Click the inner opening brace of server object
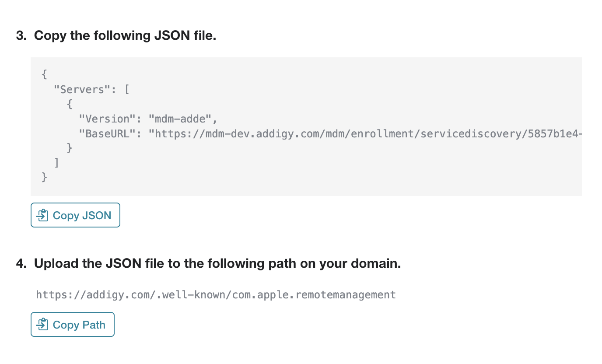 pos(70,104)
